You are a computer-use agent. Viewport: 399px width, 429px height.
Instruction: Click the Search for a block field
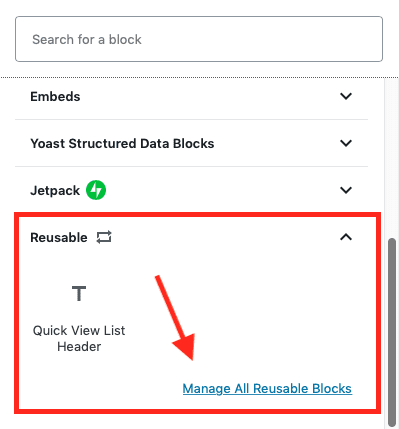tap(199, 39)
